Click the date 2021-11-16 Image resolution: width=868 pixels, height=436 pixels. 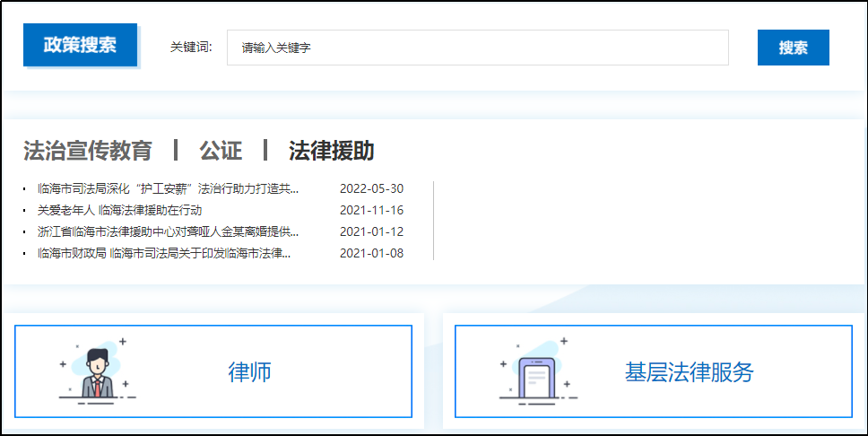click(371, 211)
